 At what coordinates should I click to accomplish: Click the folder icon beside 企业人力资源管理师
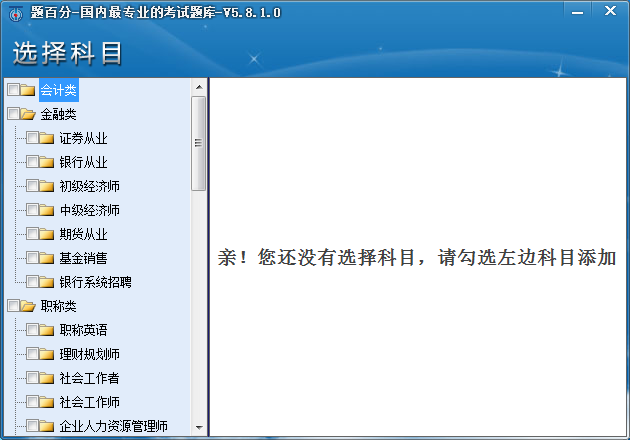[47, 426]
